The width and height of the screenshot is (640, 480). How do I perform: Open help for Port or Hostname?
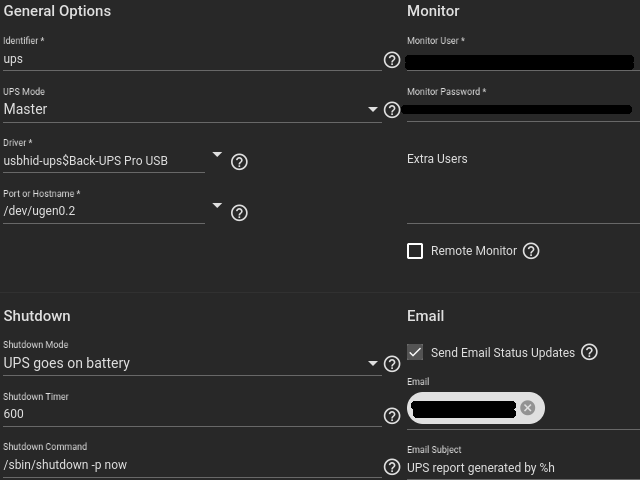pyautogui.click(x=239, y=213)
